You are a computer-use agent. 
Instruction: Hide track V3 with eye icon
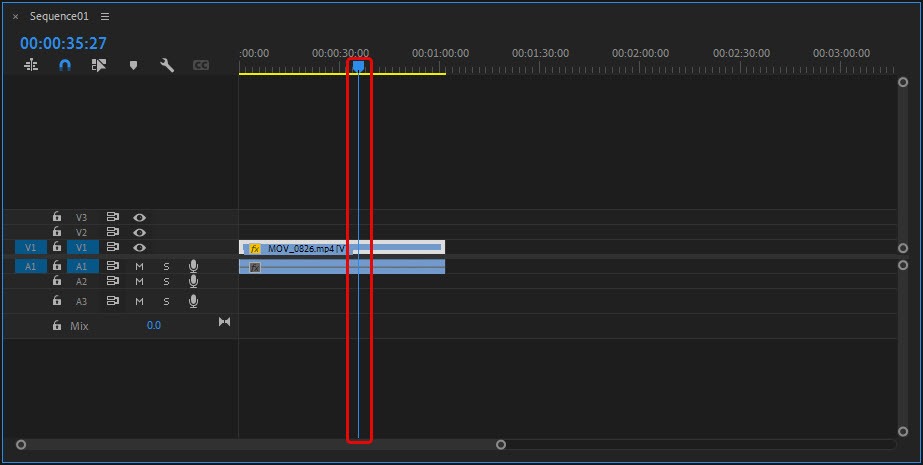140,217
